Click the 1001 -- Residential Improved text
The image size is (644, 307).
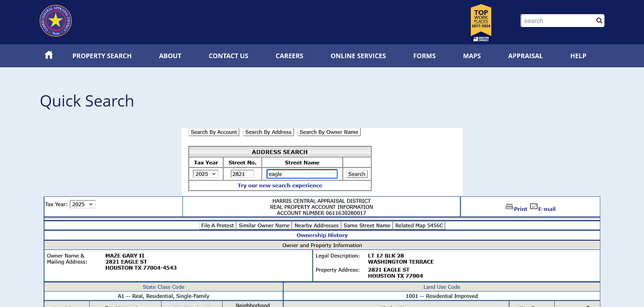pyautogui.click(x=442, y=296)
